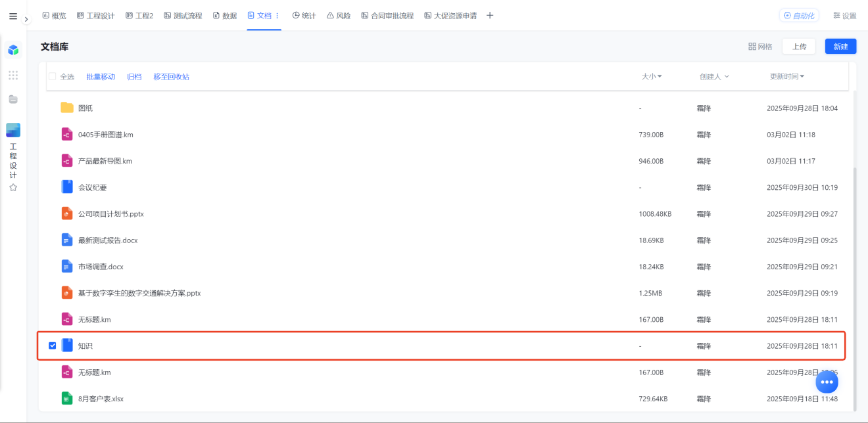
Task: Switch to the 数据 tab
Action: 225,16
